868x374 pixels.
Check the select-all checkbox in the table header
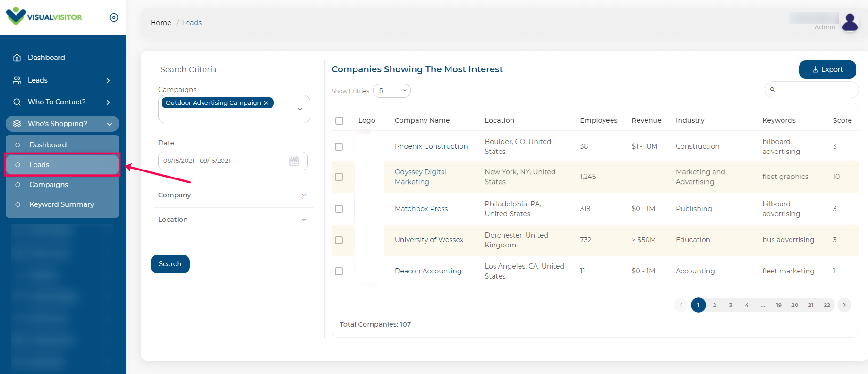click(339, 120)
